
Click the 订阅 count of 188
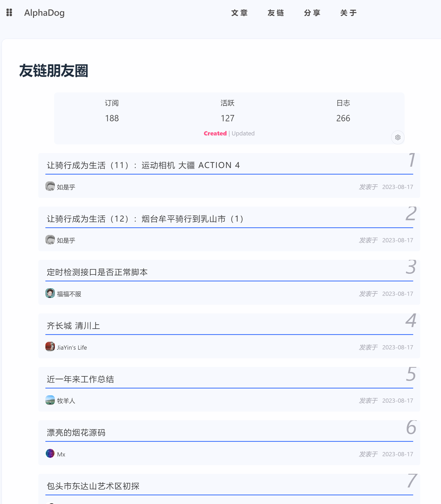coord(111,118)
